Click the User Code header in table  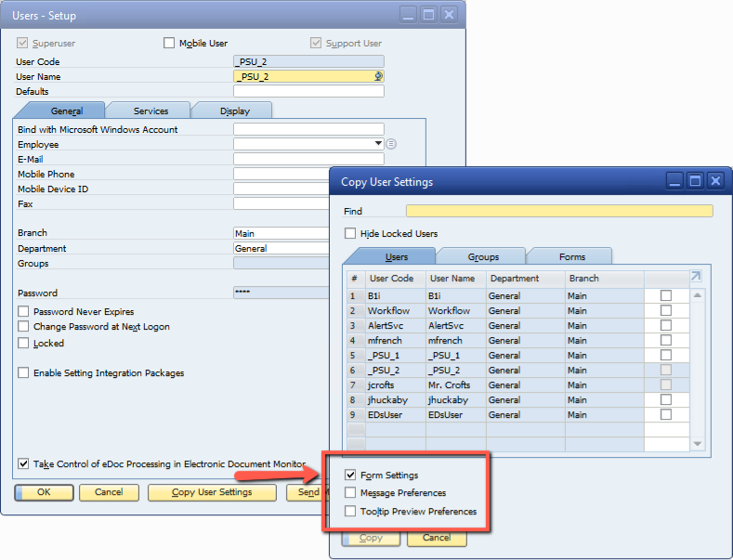[396, 278]
